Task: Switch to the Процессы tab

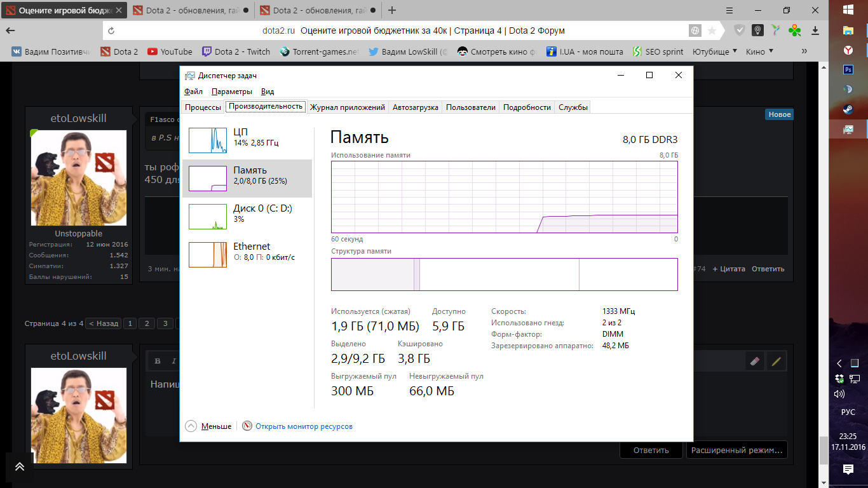Action: pyautogui.click(x=203, y=107)
